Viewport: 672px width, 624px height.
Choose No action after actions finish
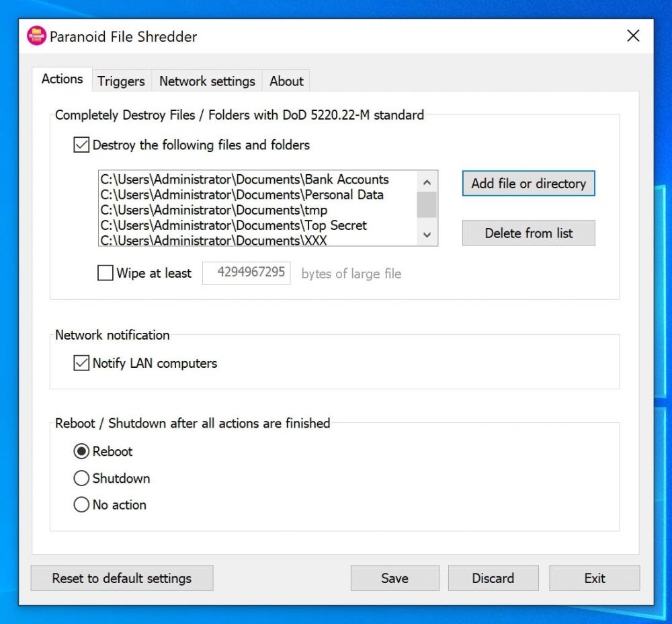(x=81, y=504)
